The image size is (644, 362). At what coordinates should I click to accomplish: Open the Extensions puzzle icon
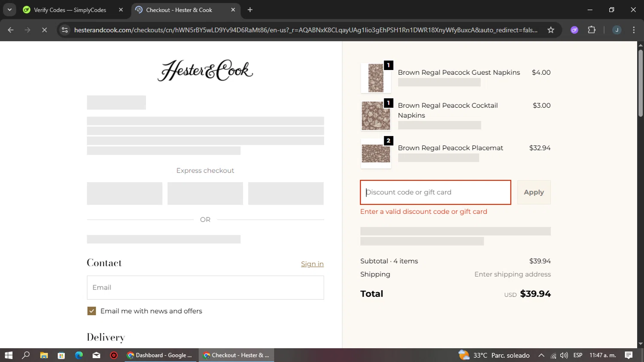(592, 30)
